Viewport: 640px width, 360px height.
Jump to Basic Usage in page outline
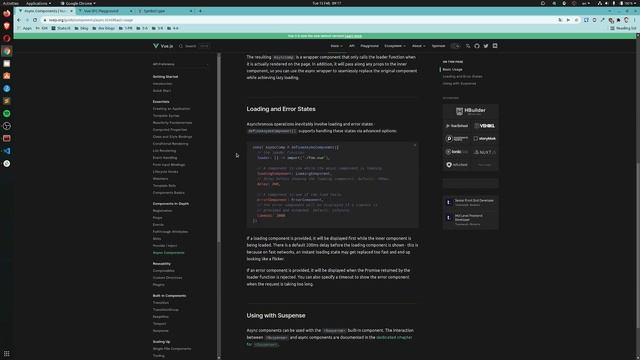[x=453, y=69]
